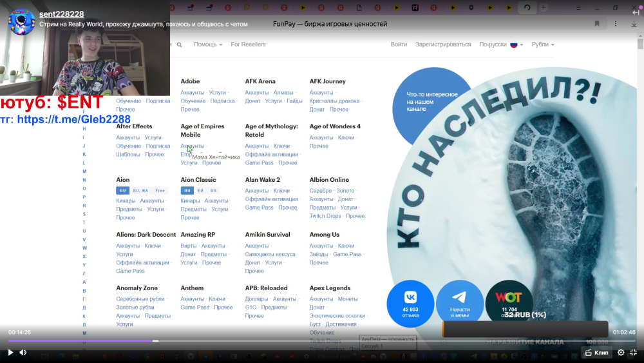
Task: Open Aion Кинары link
Action: pos(126,201)
